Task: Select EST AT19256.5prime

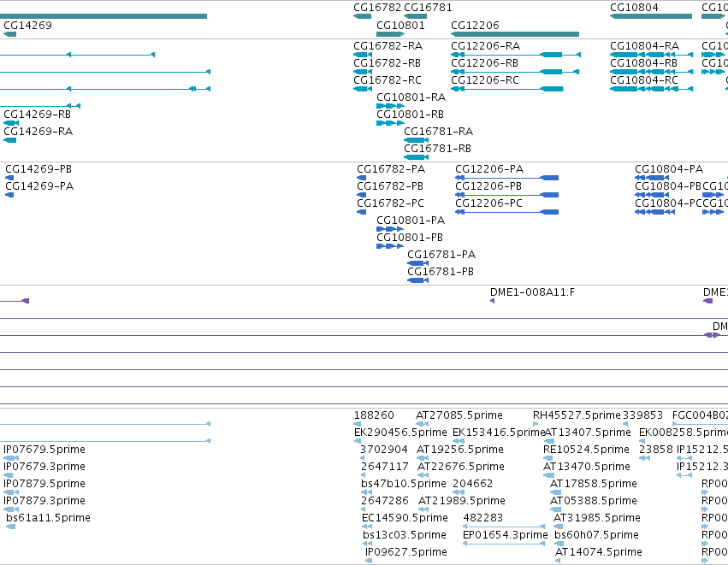Action: (460, 450)
